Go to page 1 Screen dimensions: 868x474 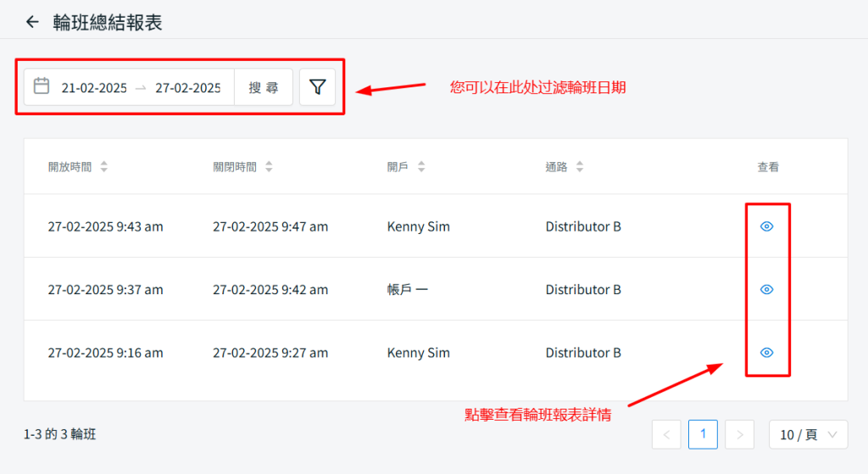pyautogui.click(x=703, y=435)
